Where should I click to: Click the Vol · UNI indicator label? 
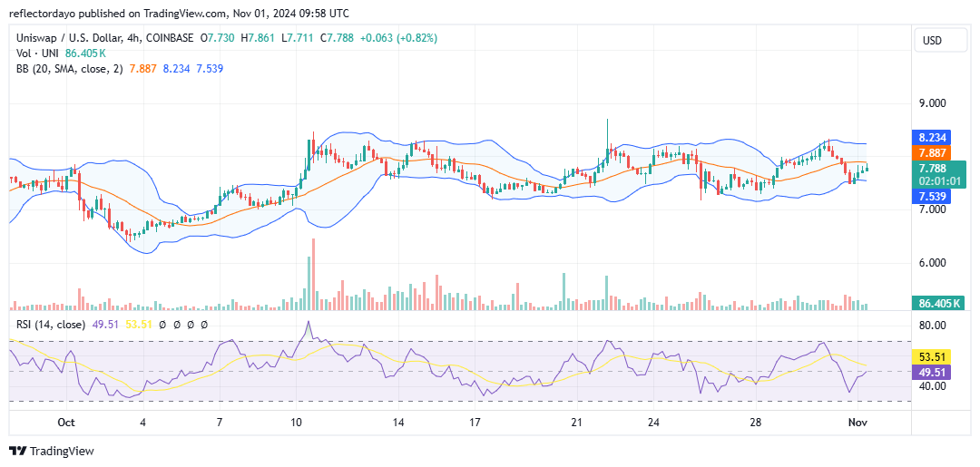37,54
